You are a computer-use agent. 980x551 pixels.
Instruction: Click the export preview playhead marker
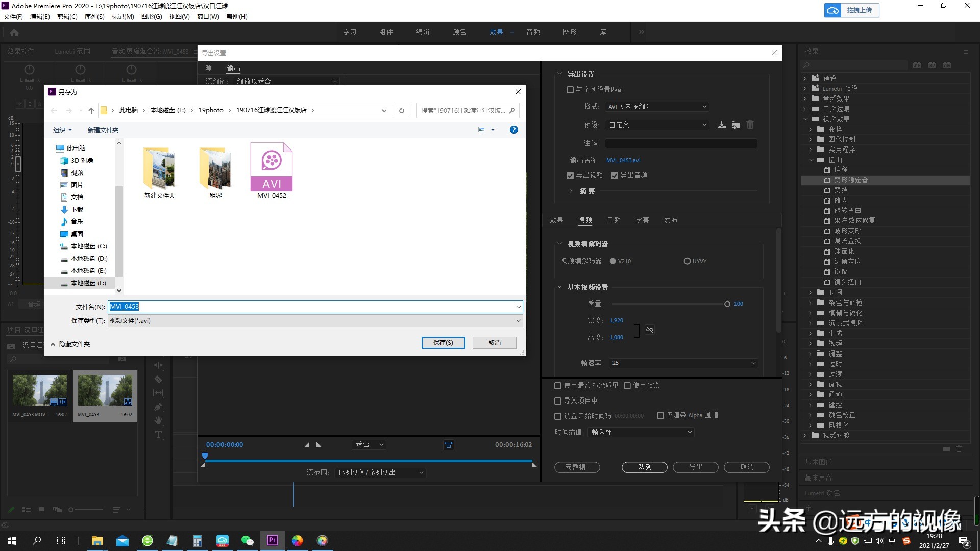pyautogui.click(x=205, y=456)
